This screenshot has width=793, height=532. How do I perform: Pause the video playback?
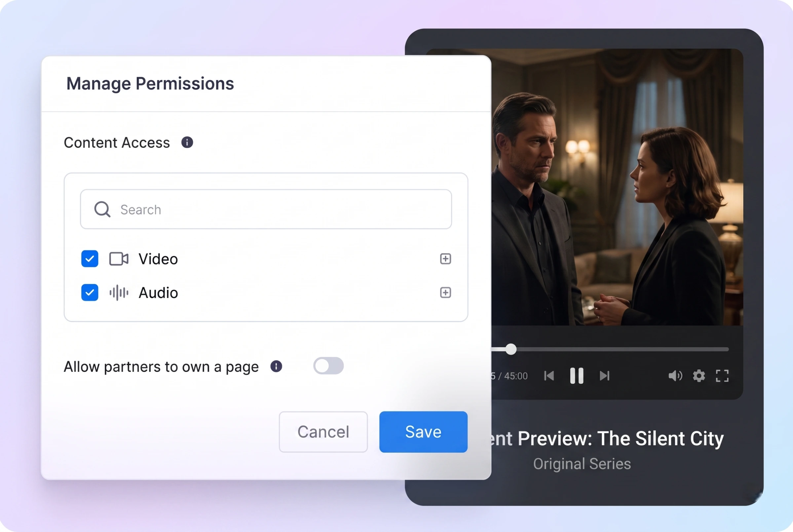[x=577, y=376]
